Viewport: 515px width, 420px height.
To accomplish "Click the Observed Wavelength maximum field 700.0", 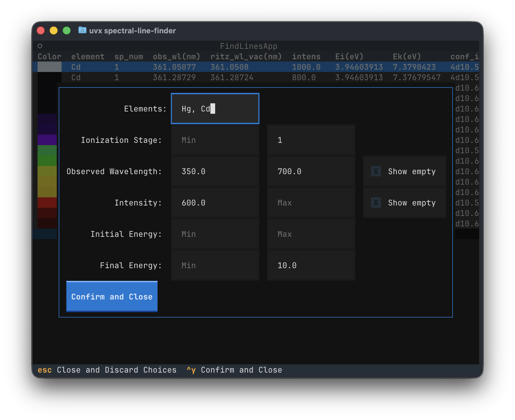I will click(x=311, y=171).
